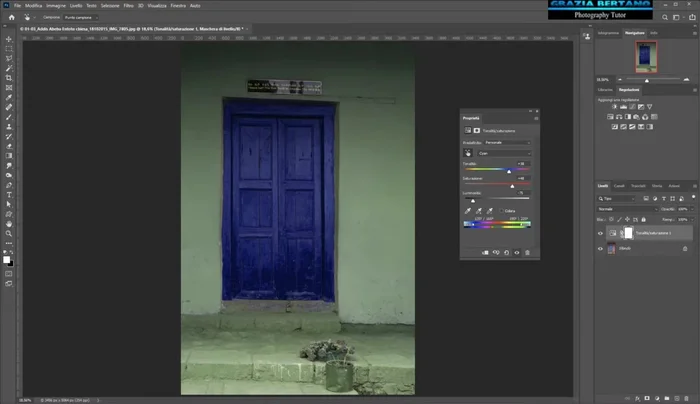Delete adjustment using Properties trash icon
700x404 pixels.
tap(528, 253)
